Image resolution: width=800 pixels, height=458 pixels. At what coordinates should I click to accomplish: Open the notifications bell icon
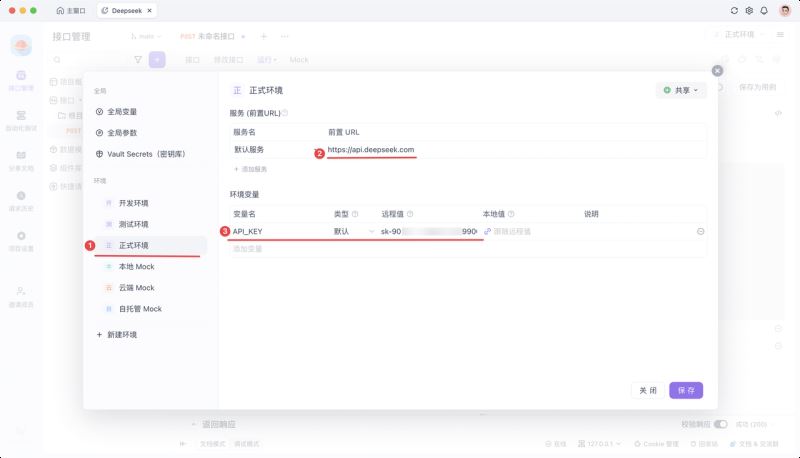tap(764, 10)
